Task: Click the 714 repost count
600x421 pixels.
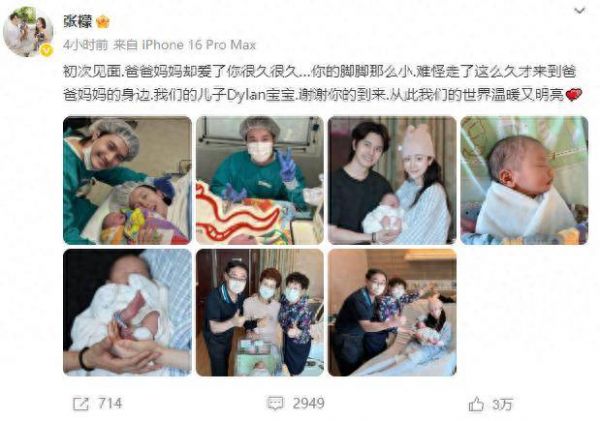Action: pos(110,403)
